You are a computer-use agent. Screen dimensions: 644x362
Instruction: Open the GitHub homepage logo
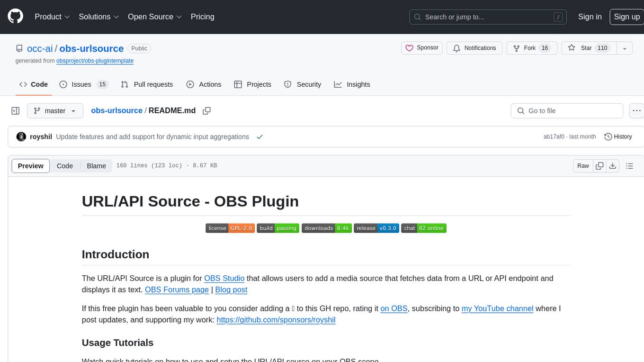tap(15, 17)
